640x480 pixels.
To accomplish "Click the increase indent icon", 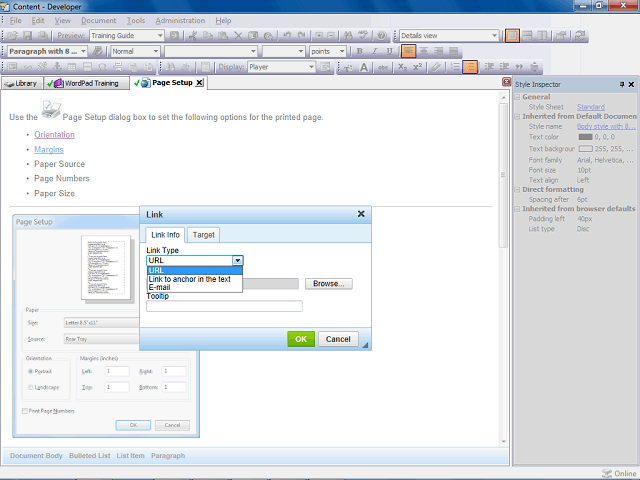I will pyautogui.click(x=504, y=67).
